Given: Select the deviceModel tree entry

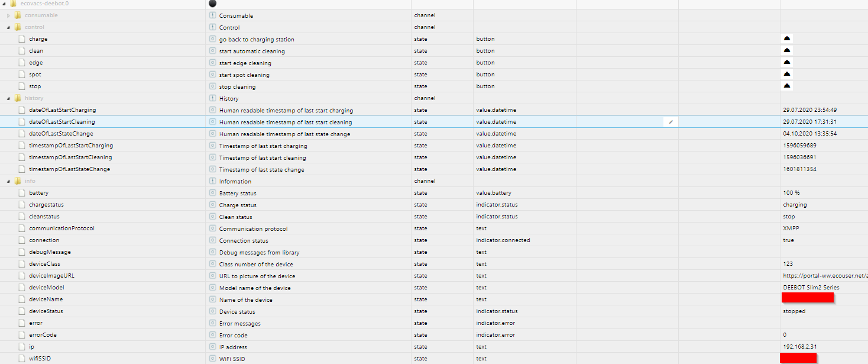Looking at the screenshot, I should tap(47, 288).
